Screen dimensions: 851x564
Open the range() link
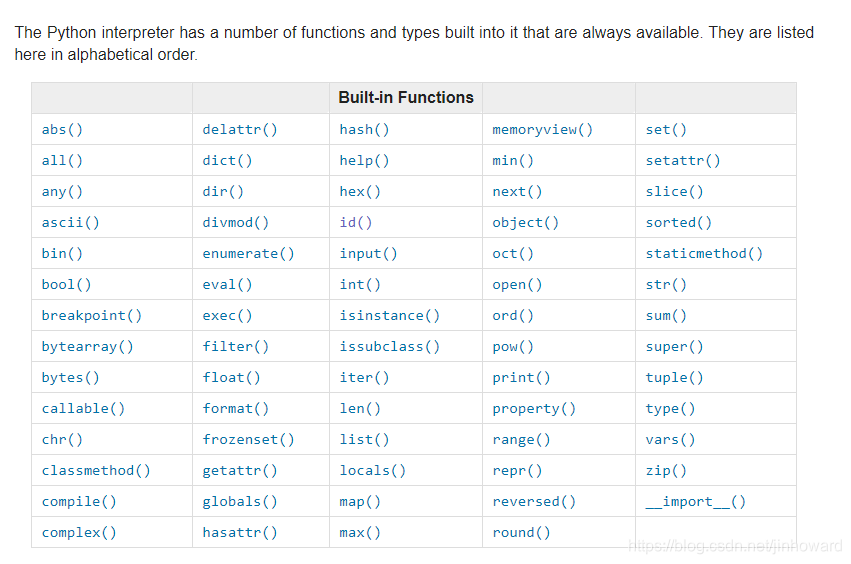[x=521, y=439]
